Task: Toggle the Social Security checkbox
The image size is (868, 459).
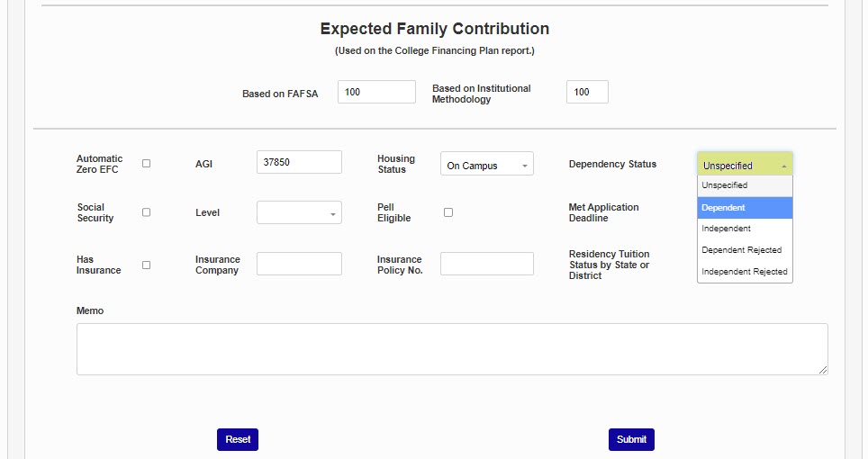Action: (147, 212)
